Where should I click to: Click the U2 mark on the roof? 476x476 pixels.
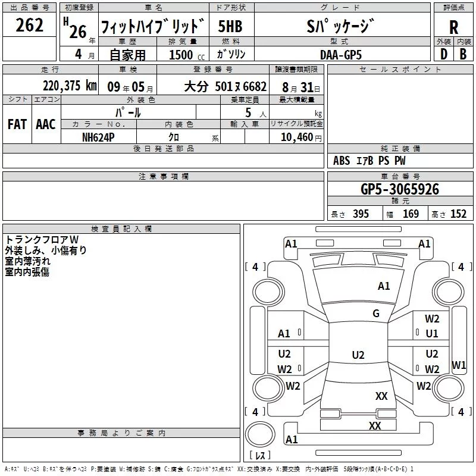pyautogui.click(x=358, y=355)
